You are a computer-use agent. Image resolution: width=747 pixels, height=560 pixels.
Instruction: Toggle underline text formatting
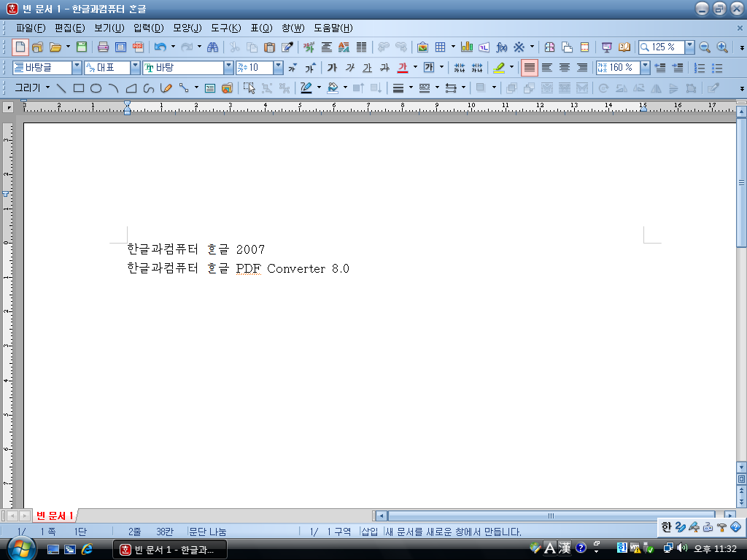(368, 68)
